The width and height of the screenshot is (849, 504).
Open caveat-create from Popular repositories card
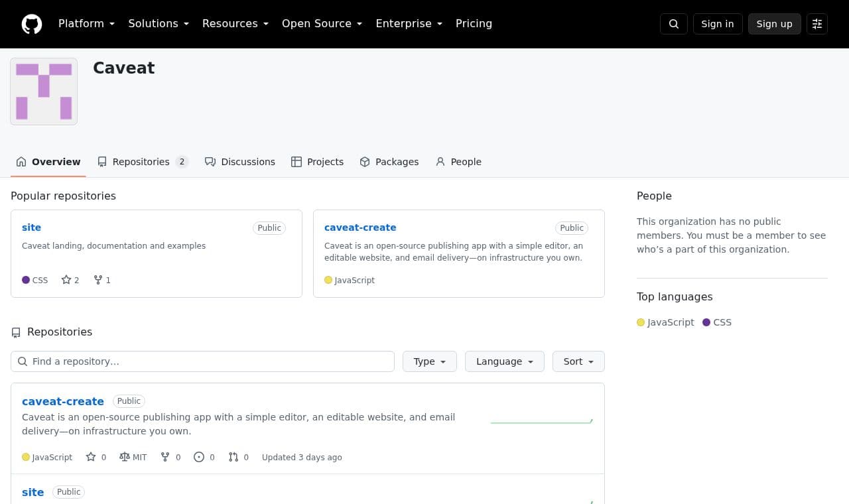tap(360, 227)
